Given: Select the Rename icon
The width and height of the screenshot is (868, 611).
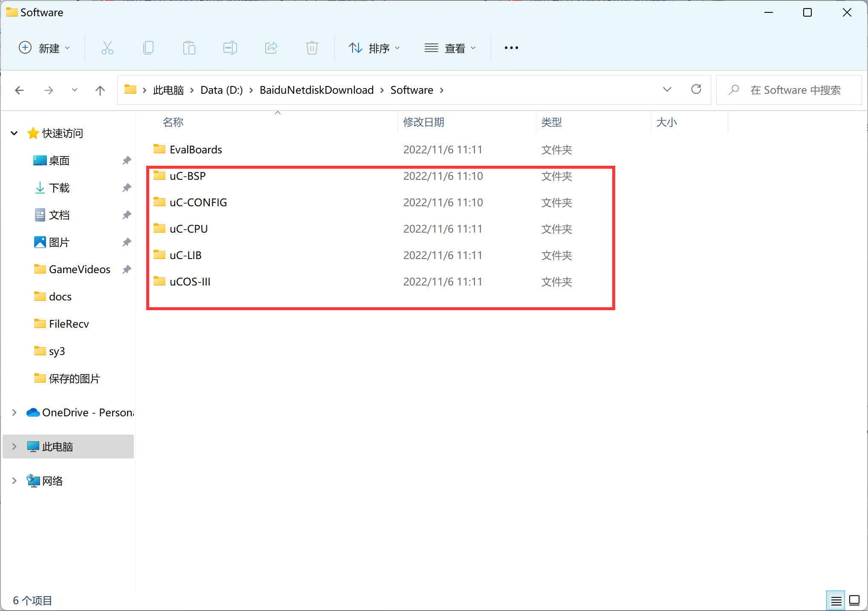Looking at the screenshot, I should click(230, 48).
